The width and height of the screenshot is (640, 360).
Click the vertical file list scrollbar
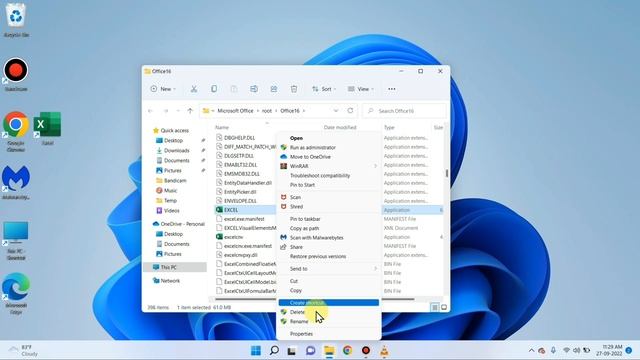click(x=447, y=173)
